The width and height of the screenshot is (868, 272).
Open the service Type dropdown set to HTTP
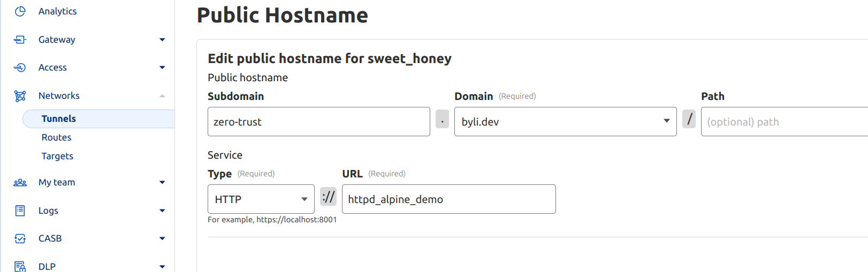(x=261, y=199)
